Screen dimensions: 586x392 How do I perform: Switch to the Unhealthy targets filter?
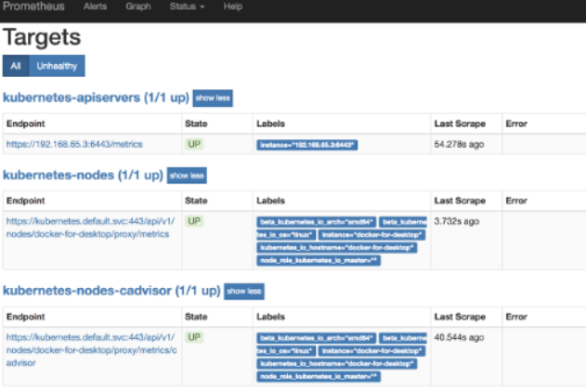click(x=57, y=66)
